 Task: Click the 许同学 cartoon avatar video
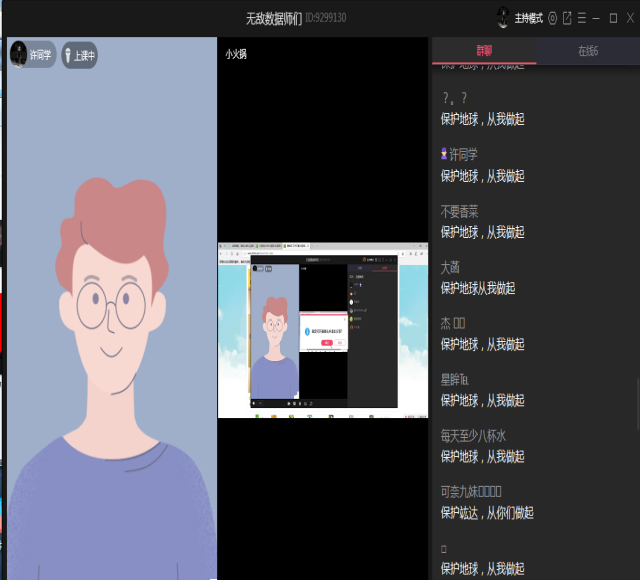[112, 320]
